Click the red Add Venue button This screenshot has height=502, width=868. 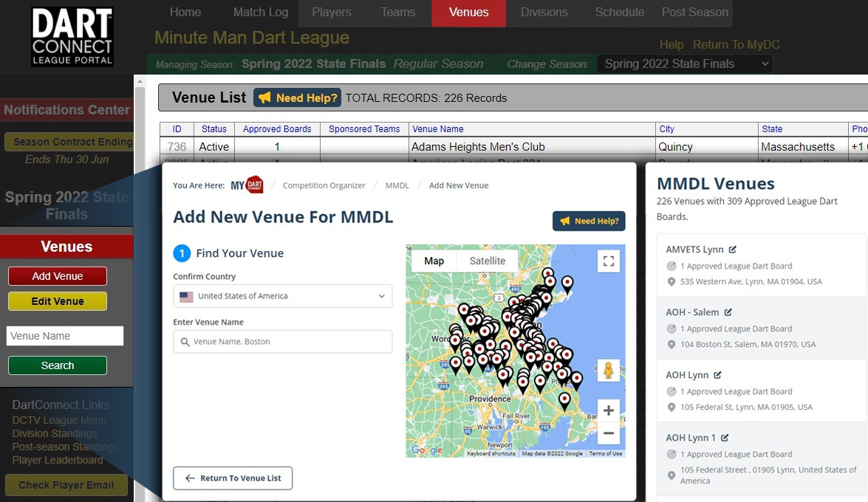coord(58,276)
